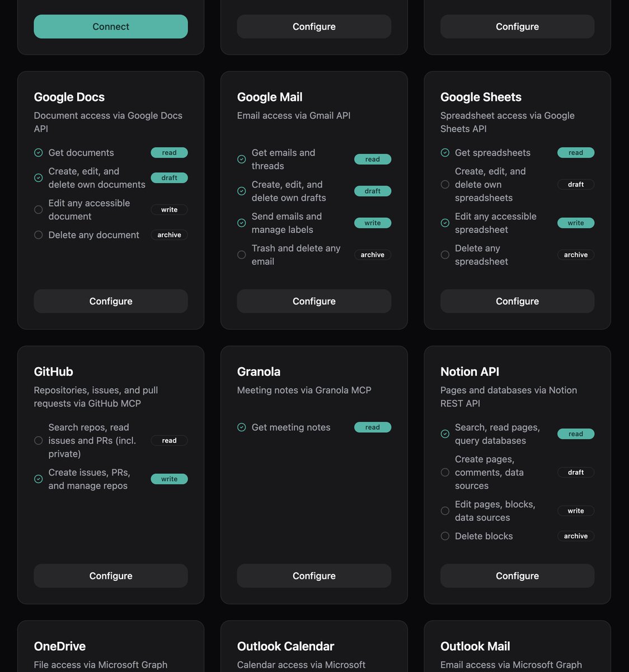Click archive badge beside Delete any document
The image size is (629, 672).
(x=169, y=235)
